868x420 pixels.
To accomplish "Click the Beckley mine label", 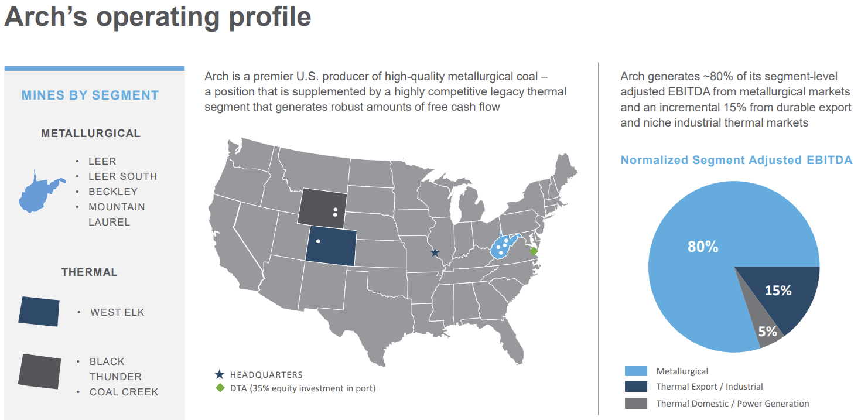I will coord(113,192).
